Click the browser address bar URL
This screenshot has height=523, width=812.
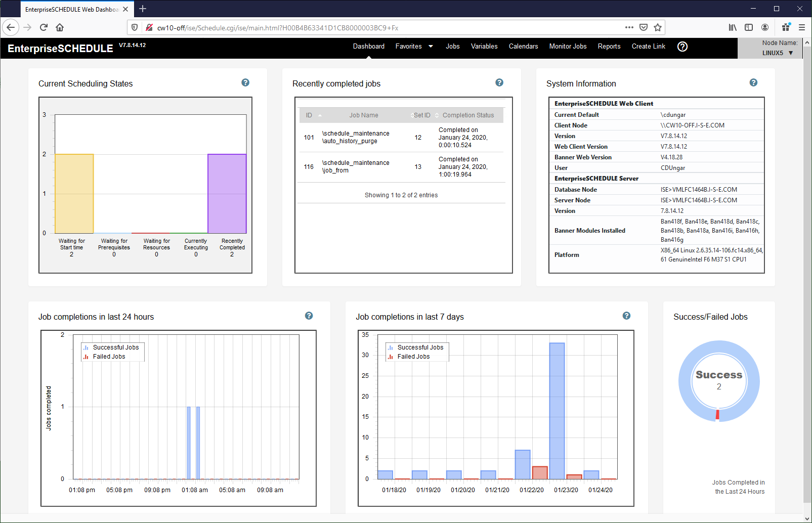277,28
